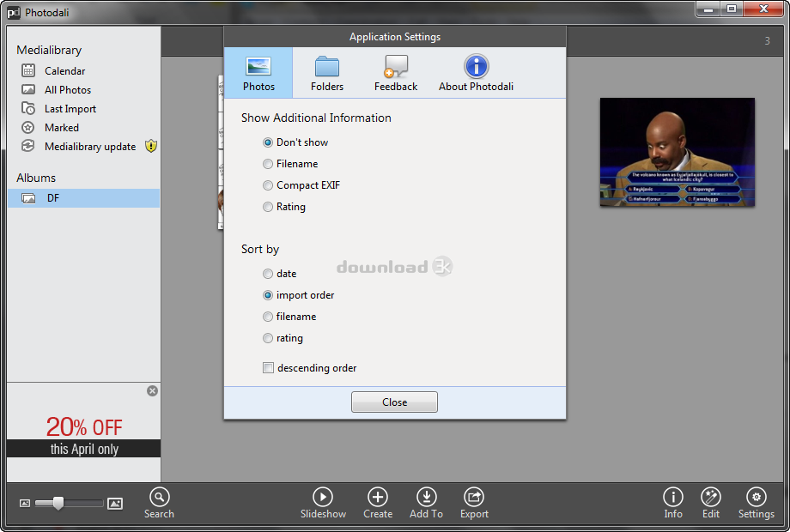Sort photos by rating

(283, 338)
